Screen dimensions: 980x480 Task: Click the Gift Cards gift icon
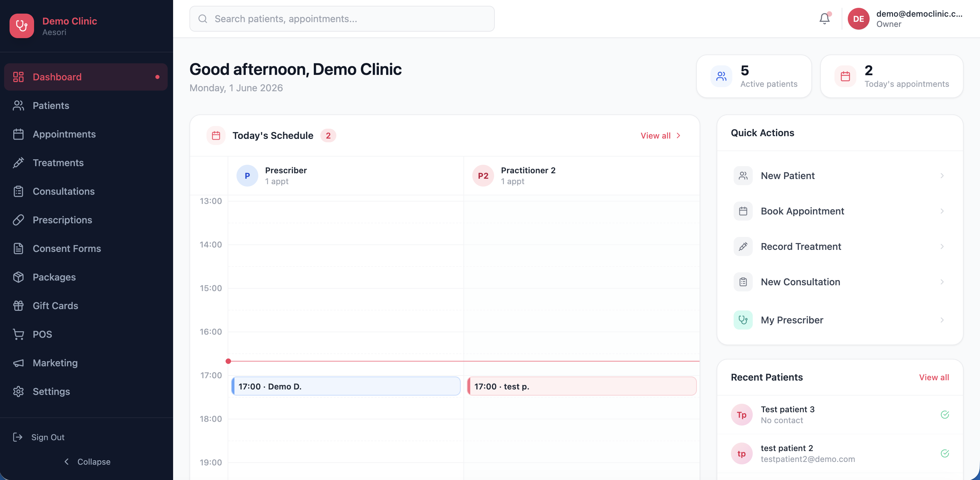tap(18, 306)
